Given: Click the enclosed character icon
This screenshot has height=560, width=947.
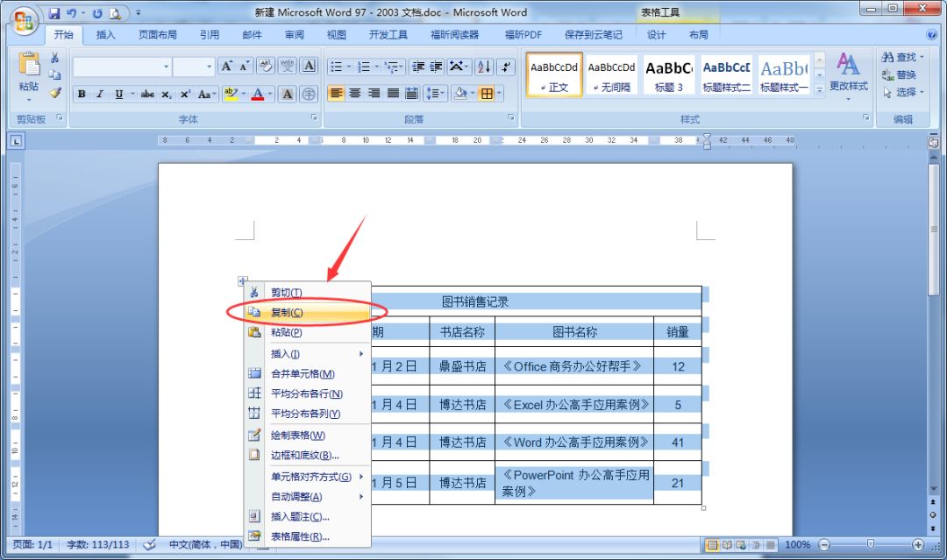Looking at the screenshot, I should coord(309,94).
